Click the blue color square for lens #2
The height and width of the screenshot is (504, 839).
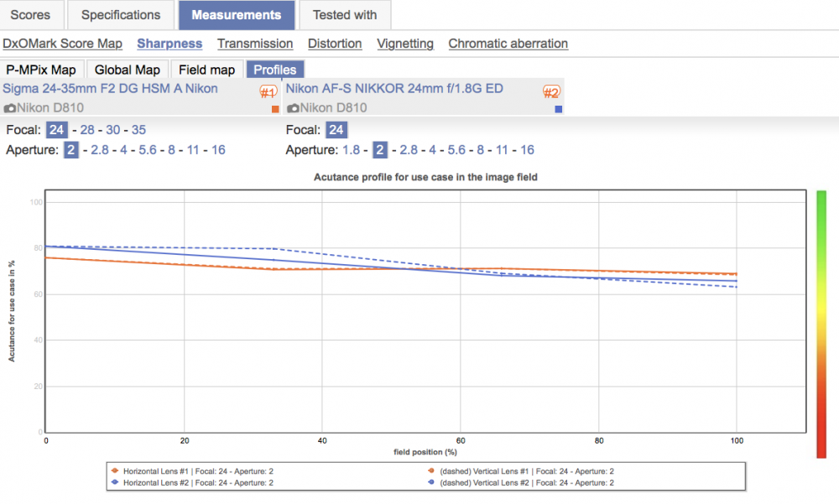click(559, 109)
